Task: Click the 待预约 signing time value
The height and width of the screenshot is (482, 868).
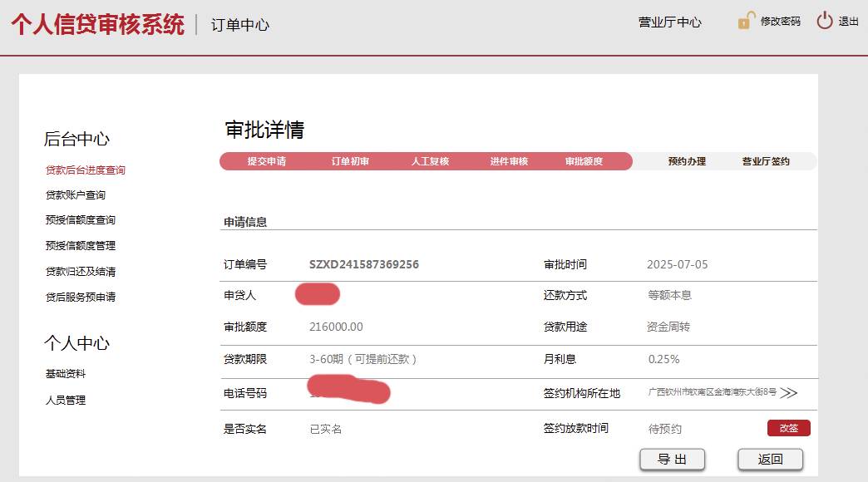Action: (665, 429)
